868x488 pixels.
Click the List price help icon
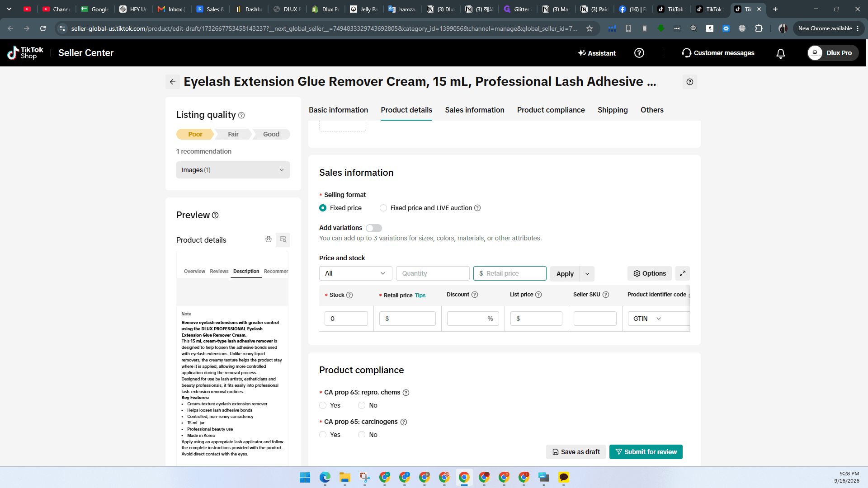click(x=538, y=295)
